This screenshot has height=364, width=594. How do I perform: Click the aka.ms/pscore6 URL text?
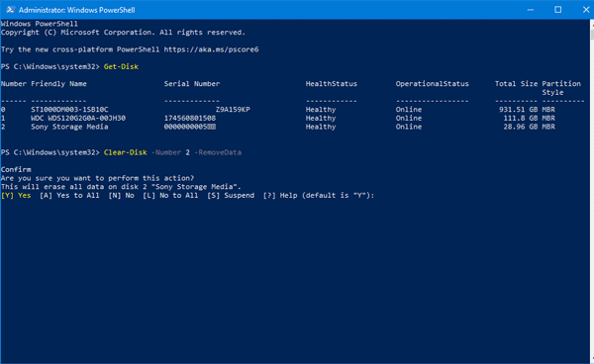click(212, 49)
